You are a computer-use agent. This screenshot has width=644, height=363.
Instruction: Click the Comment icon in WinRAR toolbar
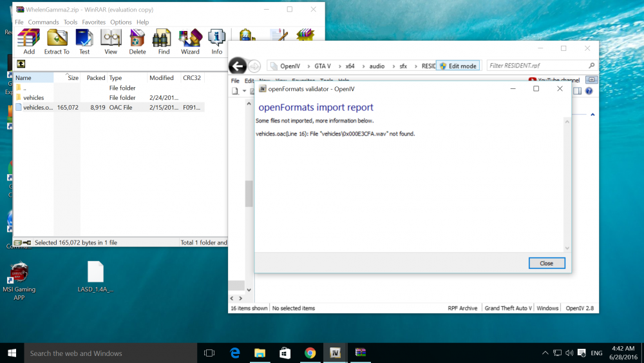click(279, 35)
